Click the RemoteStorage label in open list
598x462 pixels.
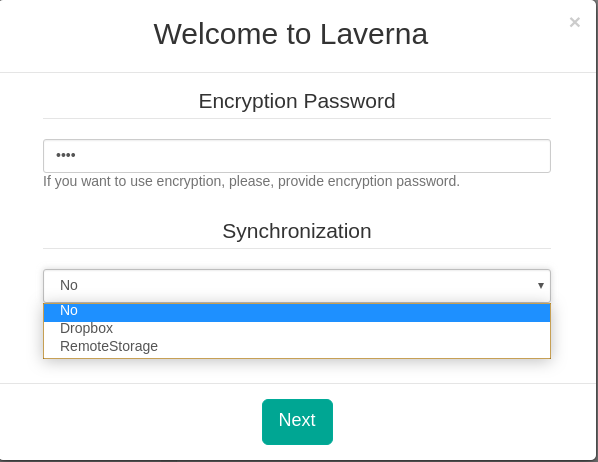pos(109,346)
